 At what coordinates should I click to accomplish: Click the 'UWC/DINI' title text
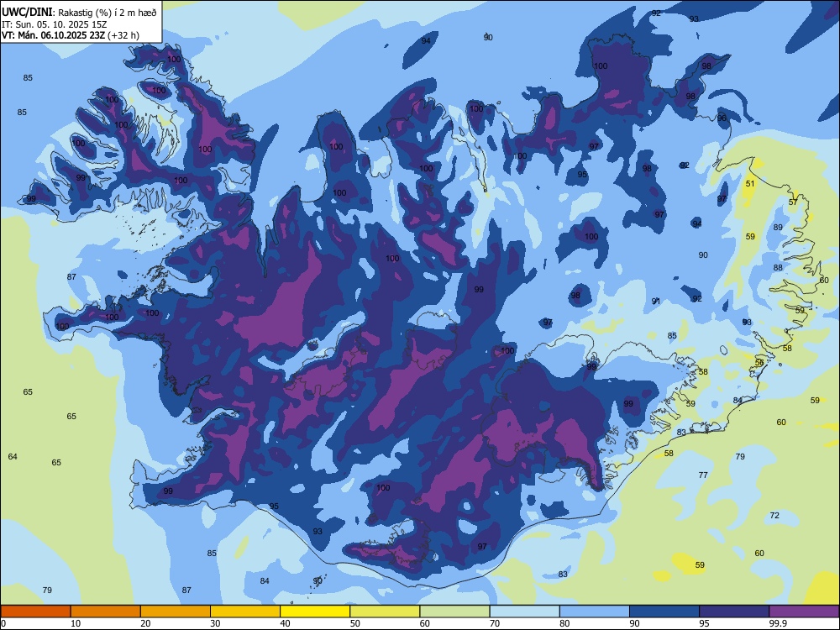(27, 13)
